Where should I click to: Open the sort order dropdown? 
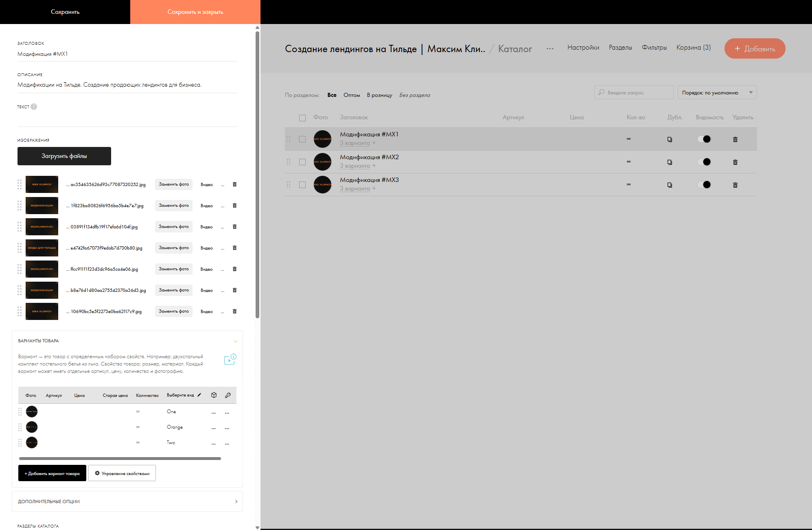click(x=717, y=92)
